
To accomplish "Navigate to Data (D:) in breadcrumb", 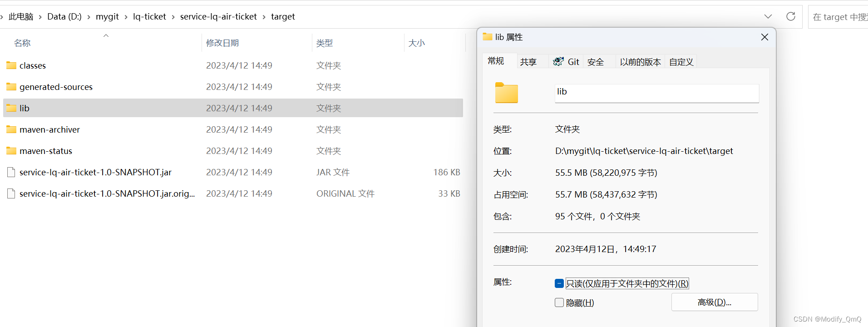I will (x=64, y=17).
